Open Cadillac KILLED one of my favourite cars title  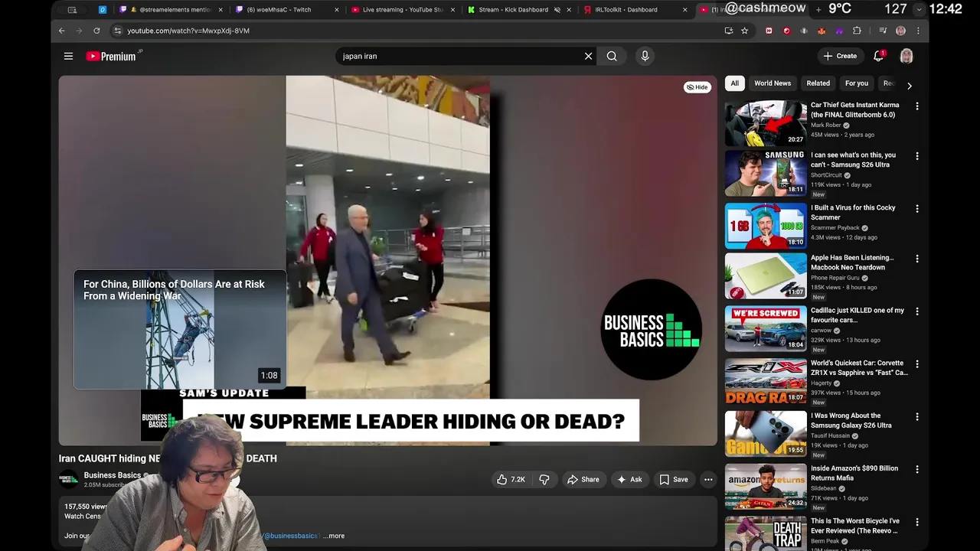tap(857, 315)
